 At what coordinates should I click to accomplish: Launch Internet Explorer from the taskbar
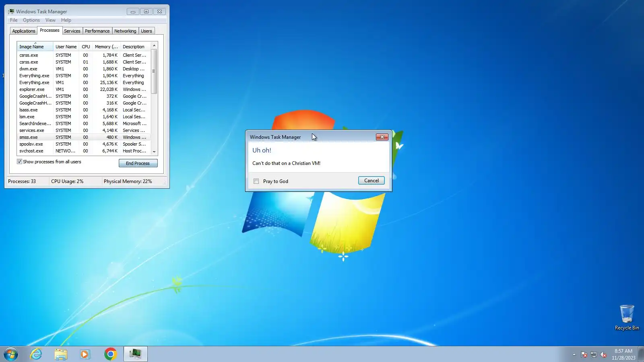(x=36, y=354)
